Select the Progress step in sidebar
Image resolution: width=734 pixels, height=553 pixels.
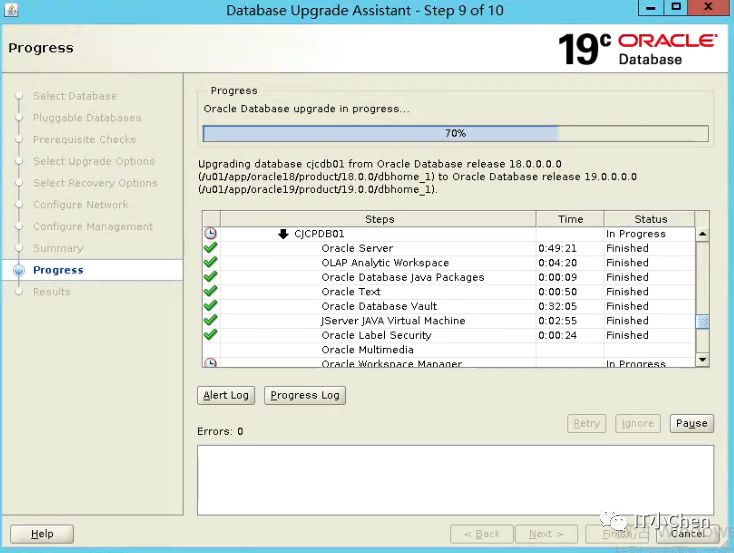(58, 270)
